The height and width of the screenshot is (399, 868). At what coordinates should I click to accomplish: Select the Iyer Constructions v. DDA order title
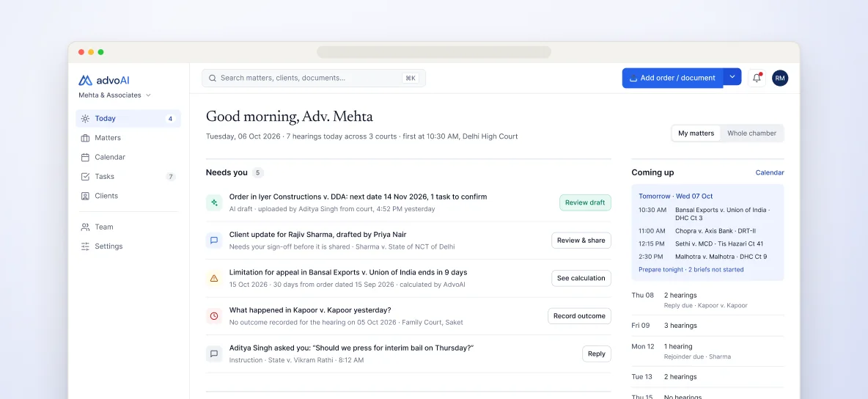(358, 197)
